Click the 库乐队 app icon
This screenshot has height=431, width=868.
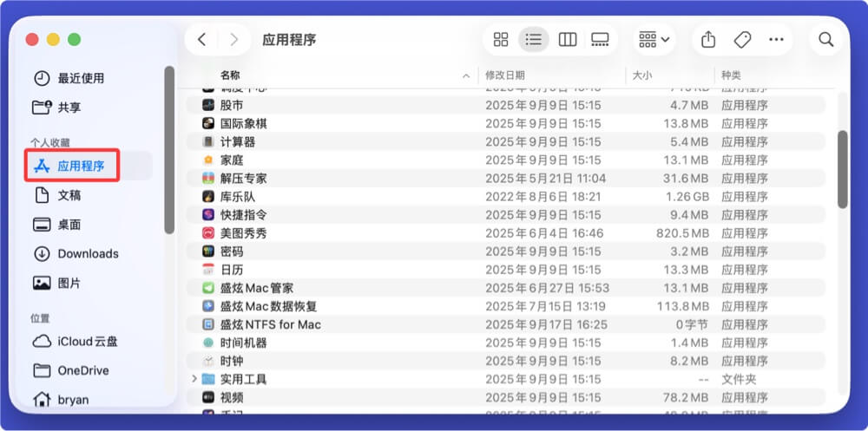208,196
